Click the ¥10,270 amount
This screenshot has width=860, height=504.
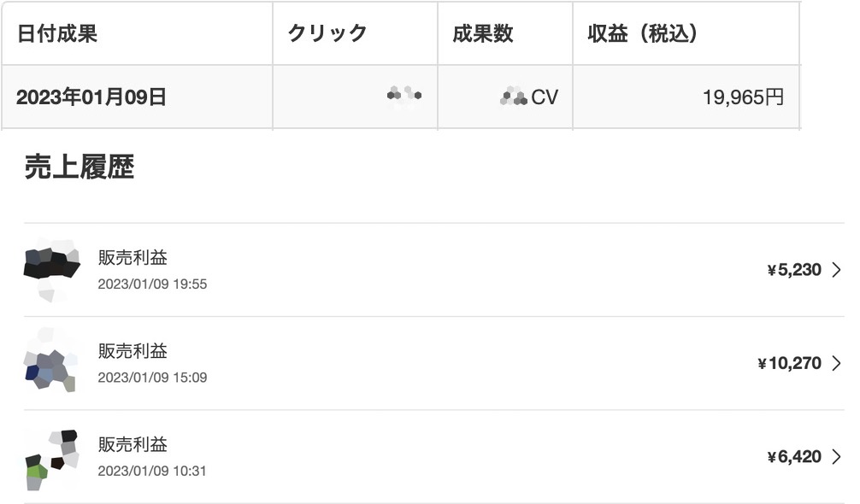pyautogui.click(x=789, y=363)
